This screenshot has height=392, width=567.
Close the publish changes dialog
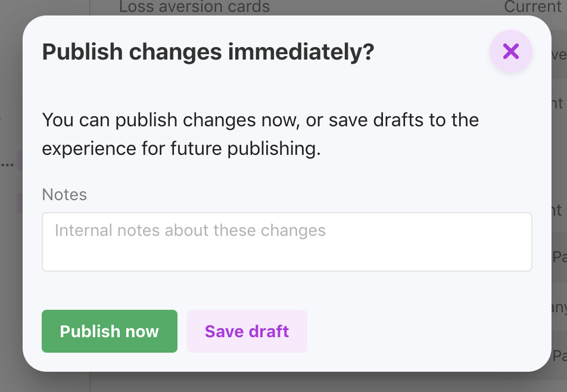click(510, 51)
